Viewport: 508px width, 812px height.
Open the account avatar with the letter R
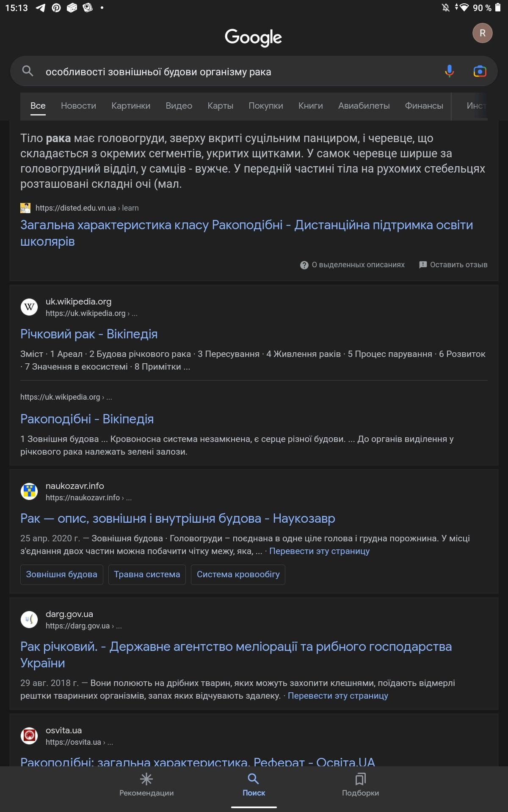(x=482, y=33)
